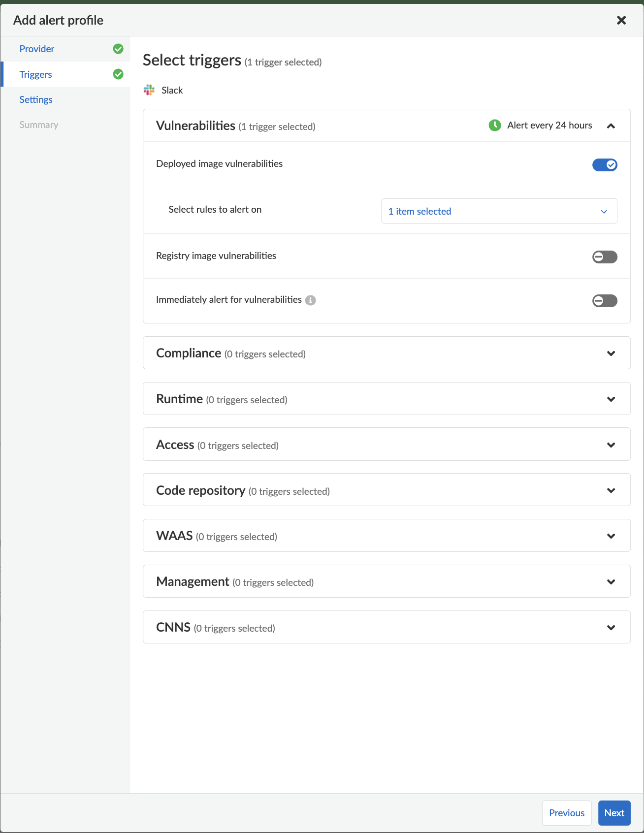Click the Slack logo icon
The width and height of the screenshot is (644, 833).
click(x=149, y=90)
